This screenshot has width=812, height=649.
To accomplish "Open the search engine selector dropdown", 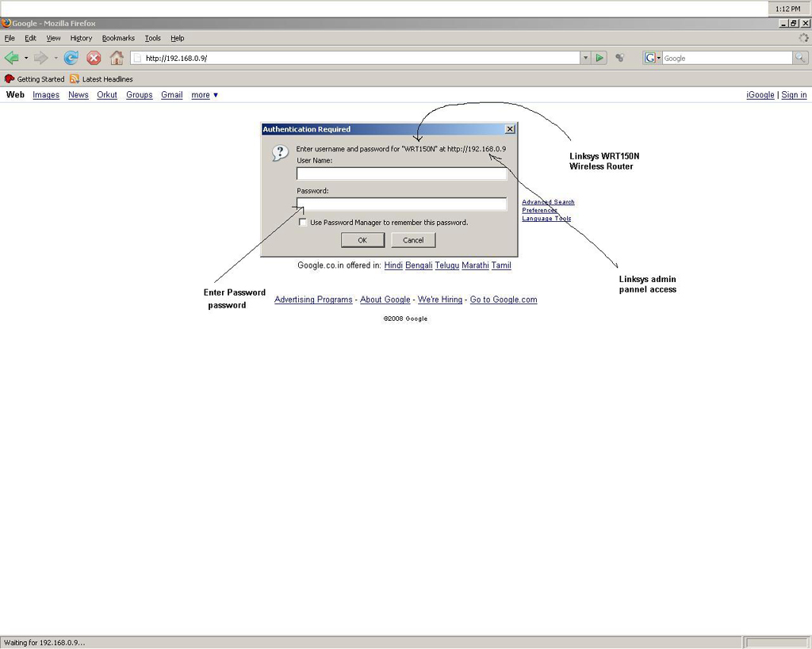I will pos(653,58).
